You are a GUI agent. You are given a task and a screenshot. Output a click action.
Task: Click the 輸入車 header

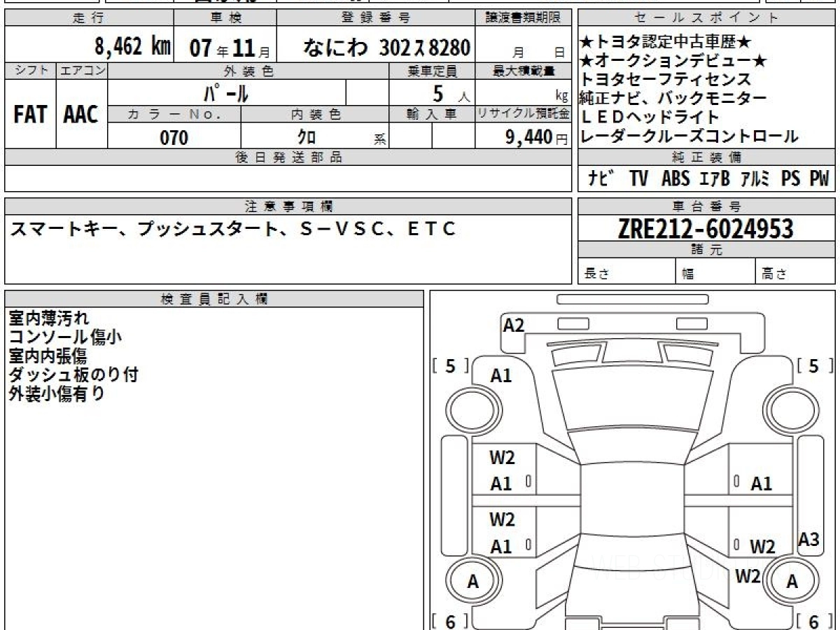(x=432, y=114)
